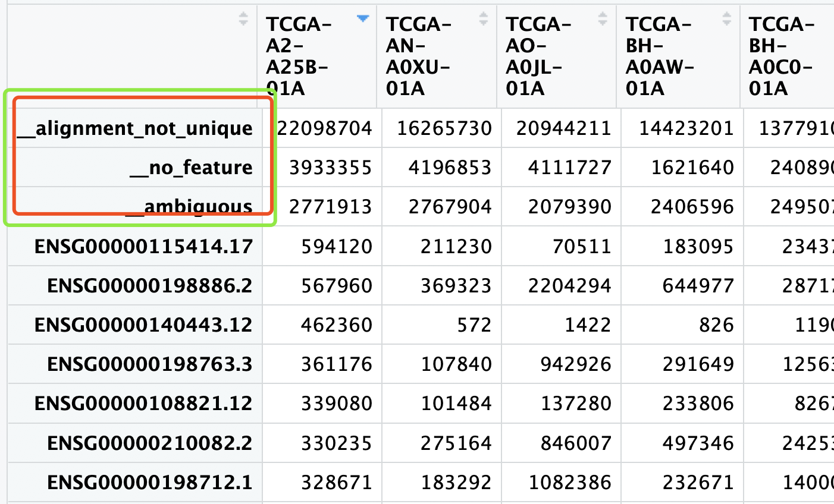834x504 pixels.
Task: Click the cell with value 2767904
Action: pos(441,207)
